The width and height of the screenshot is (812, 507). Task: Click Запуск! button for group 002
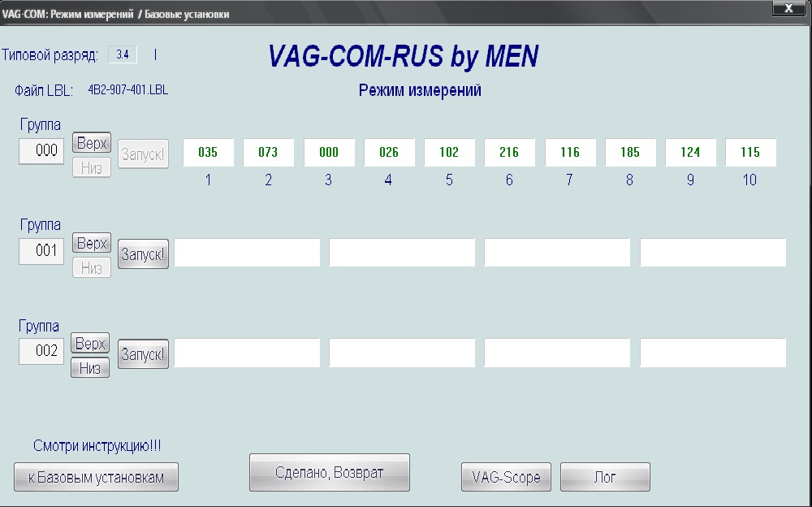pyautogui.click(x=143, y=354)
